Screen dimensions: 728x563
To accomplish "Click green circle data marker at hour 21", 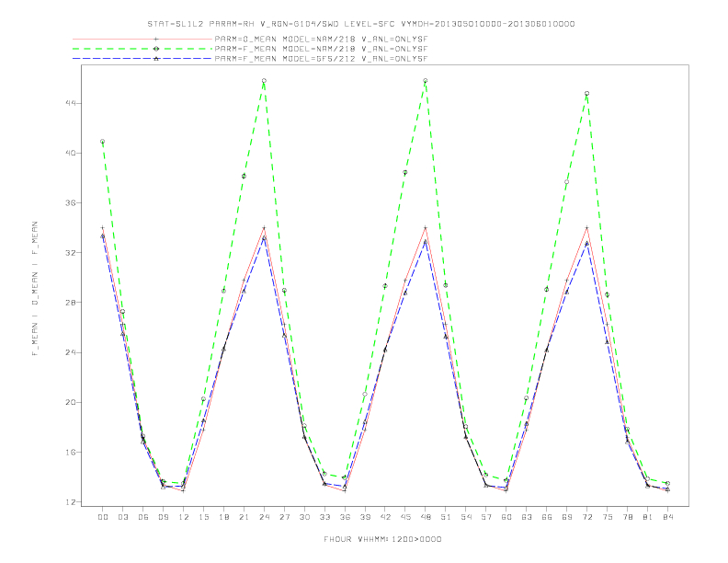I will tap(244, 176).
